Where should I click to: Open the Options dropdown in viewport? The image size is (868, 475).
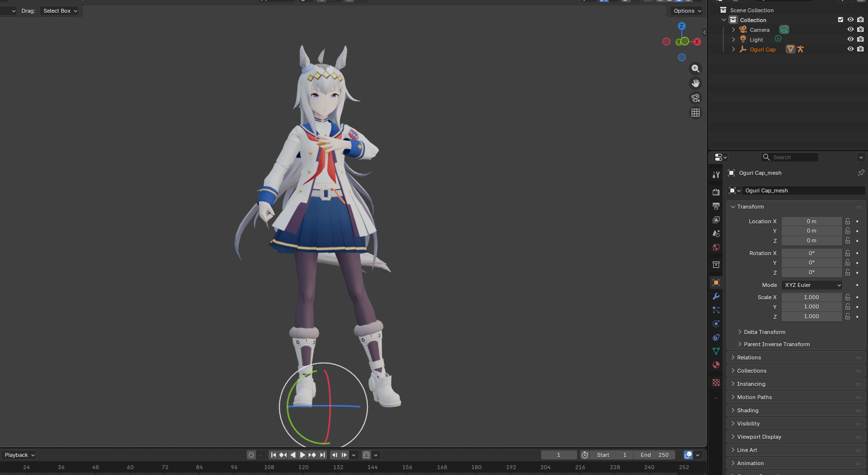(687, 11)
